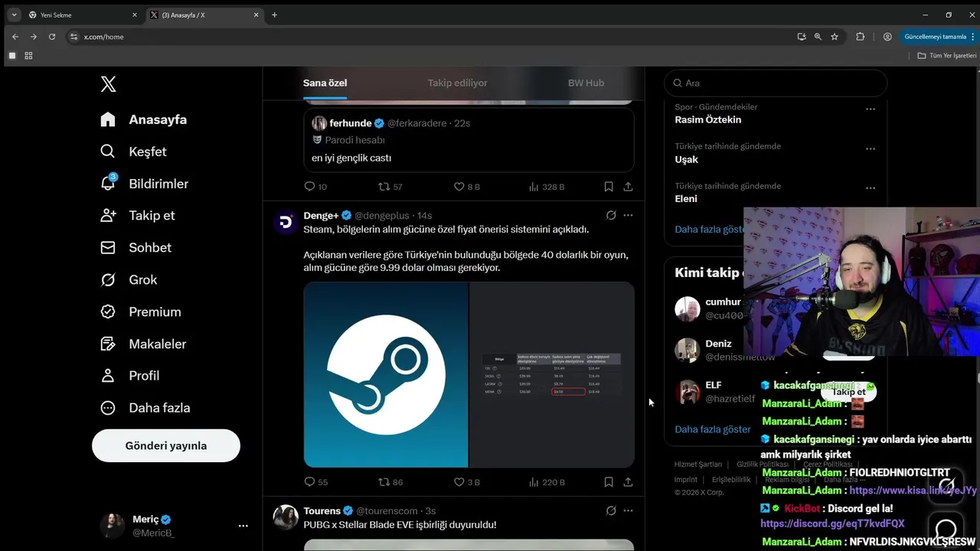
Task: Reload the browser page
Action: tap(52, 37)
